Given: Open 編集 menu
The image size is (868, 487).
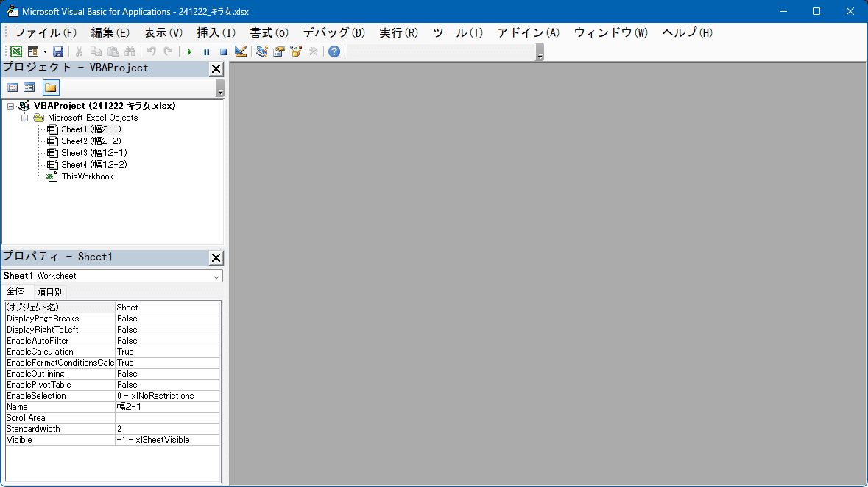Looking at the screenshot, I should [110, 32].
